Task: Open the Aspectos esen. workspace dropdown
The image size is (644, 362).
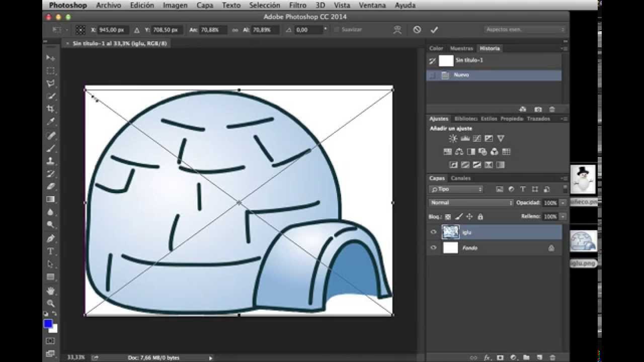Action: [525, 30]
